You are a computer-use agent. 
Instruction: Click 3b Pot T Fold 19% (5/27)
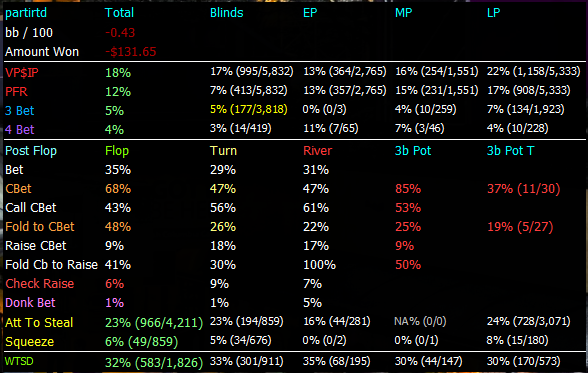(x=520, y=227)
